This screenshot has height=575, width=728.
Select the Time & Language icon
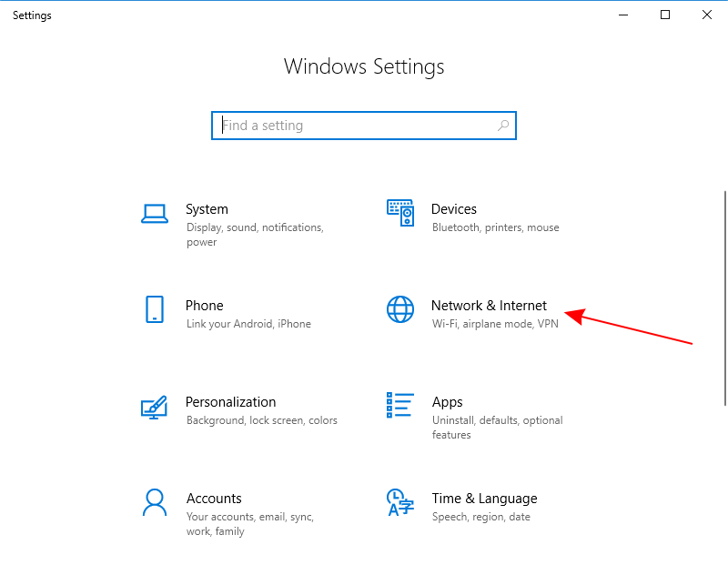click(400, 502)
